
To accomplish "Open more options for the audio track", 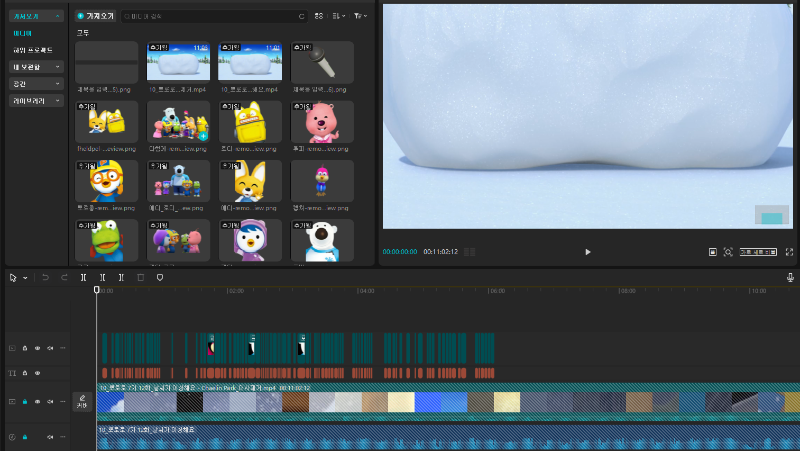I will (x=63, y=437).
